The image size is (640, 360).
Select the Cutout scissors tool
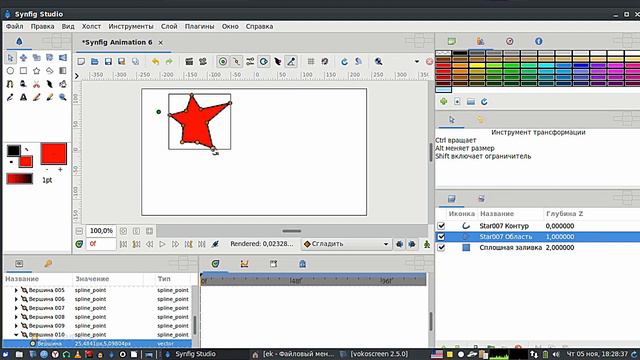[x=36, y=84]
